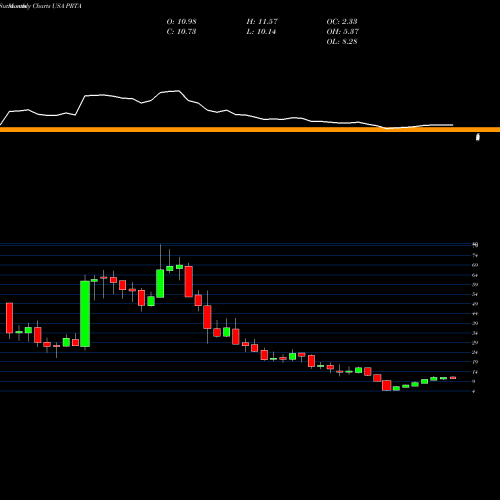The height and width of the screenshot is (500, 500).
Task: Click the last red candlestick at chart's end
Action: [453, 378]
